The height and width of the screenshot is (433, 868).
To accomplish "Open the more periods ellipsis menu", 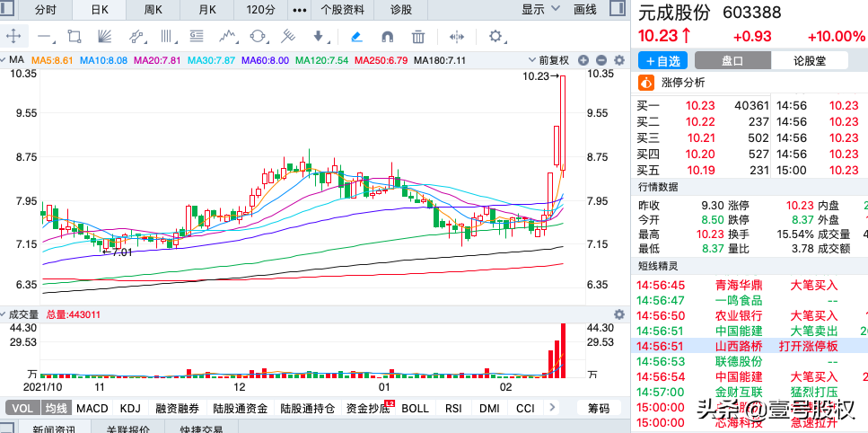I will pyautogui.click(x=300, y=9).
